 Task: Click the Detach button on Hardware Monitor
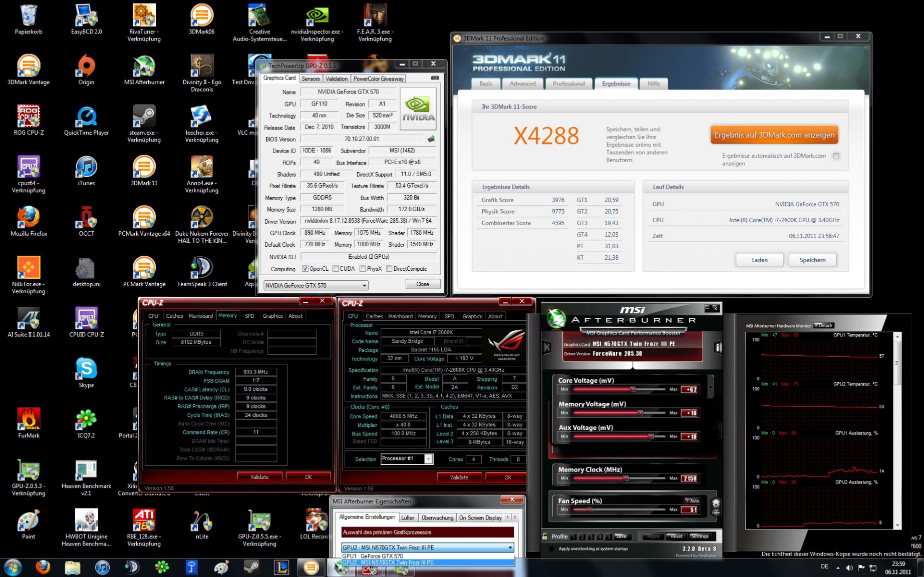pyautogui.click(x=824, y=325)
